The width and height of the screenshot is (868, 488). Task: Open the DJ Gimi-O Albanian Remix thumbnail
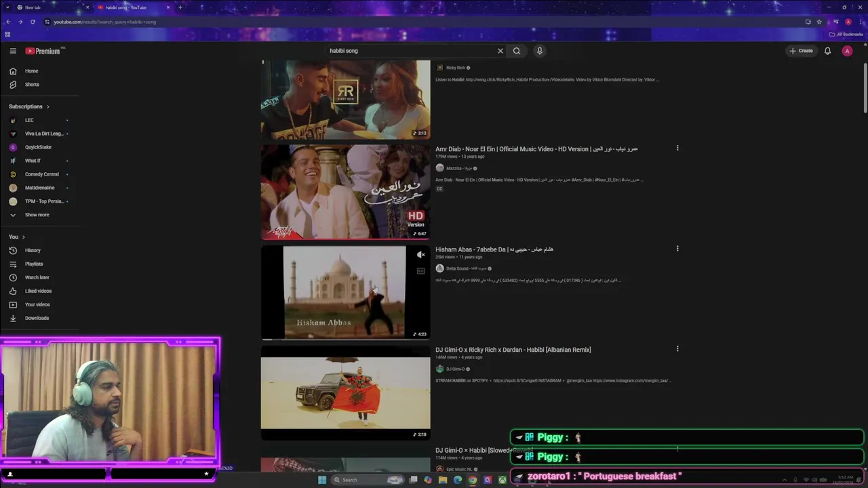pos(346,393)
